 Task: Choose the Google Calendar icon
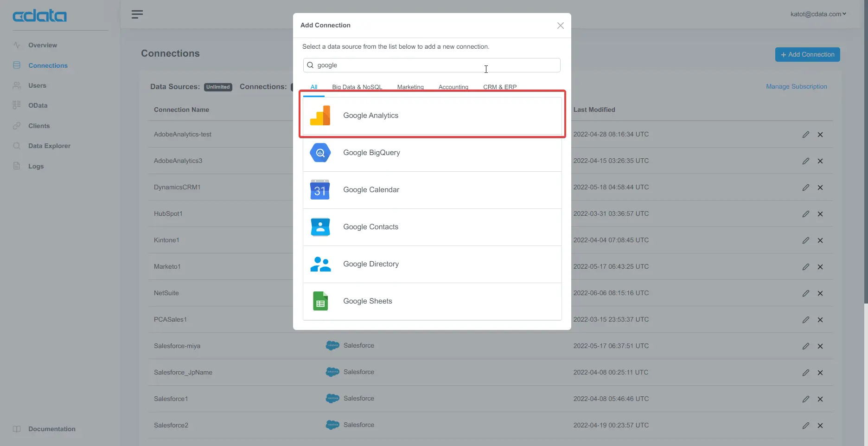pos(320,190)
